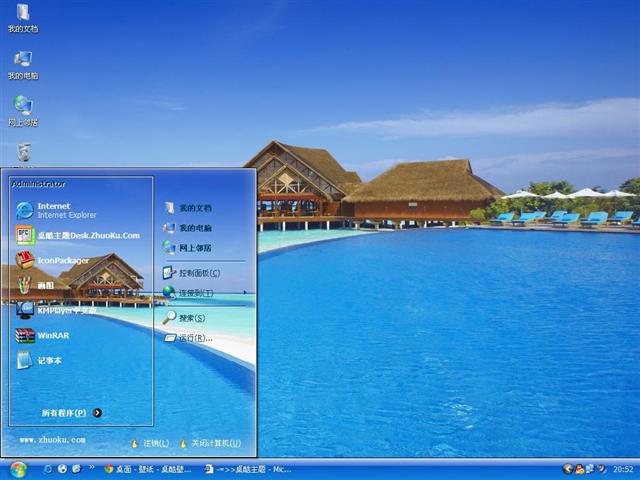Launch KMPlayer from the Start menu
The width and height of the screenshot is (640, 480).
pyautogui.click(x=56, y=311)
